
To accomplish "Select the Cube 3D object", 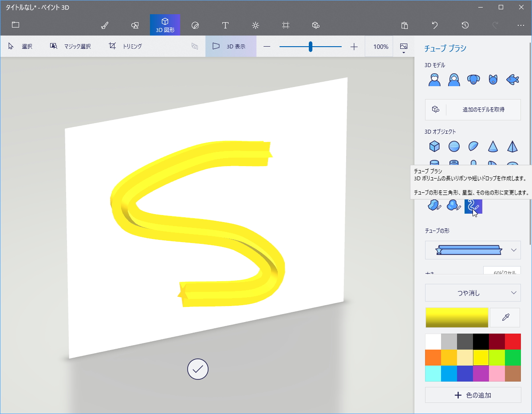I will click(434, 147).
